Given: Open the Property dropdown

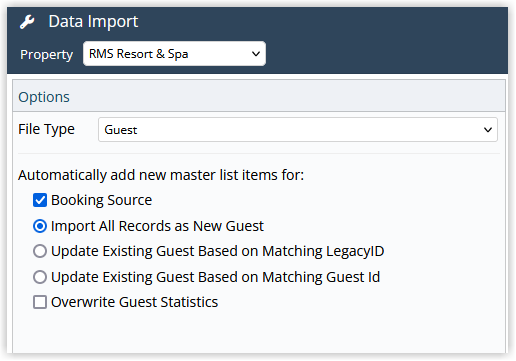Looking at the screenshot, I should [174, 54].
